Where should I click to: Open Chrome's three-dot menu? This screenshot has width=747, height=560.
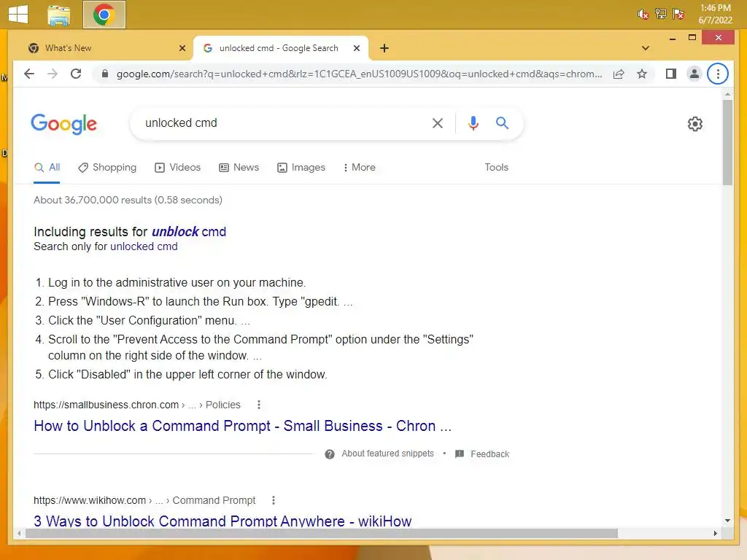[718, 74]
